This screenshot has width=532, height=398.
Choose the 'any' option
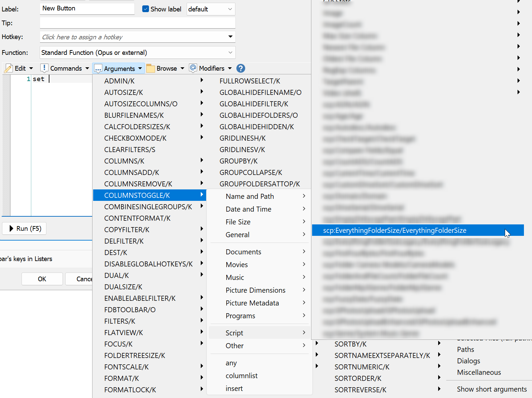pos(259,363)
